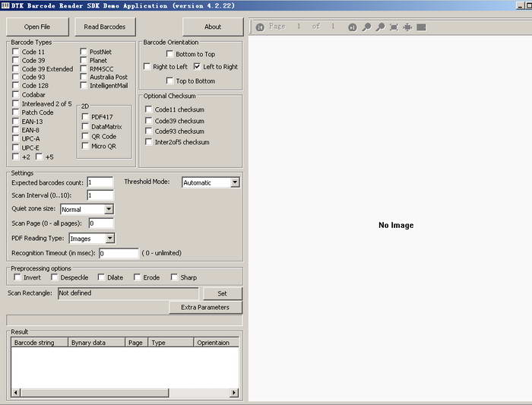This screenshot has width=532, height=405.
Task: Enable Code39 checksum
Action: [x=149, y=120]
